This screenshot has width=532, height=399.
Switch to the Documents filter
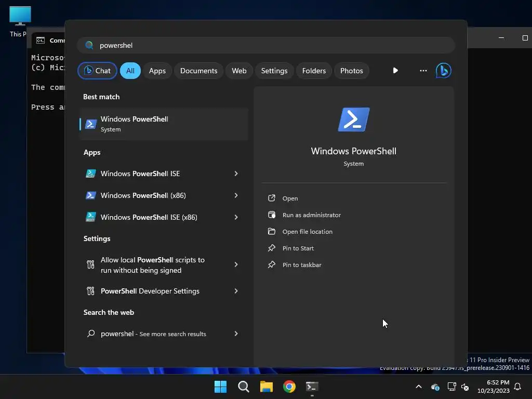[198, 71]
